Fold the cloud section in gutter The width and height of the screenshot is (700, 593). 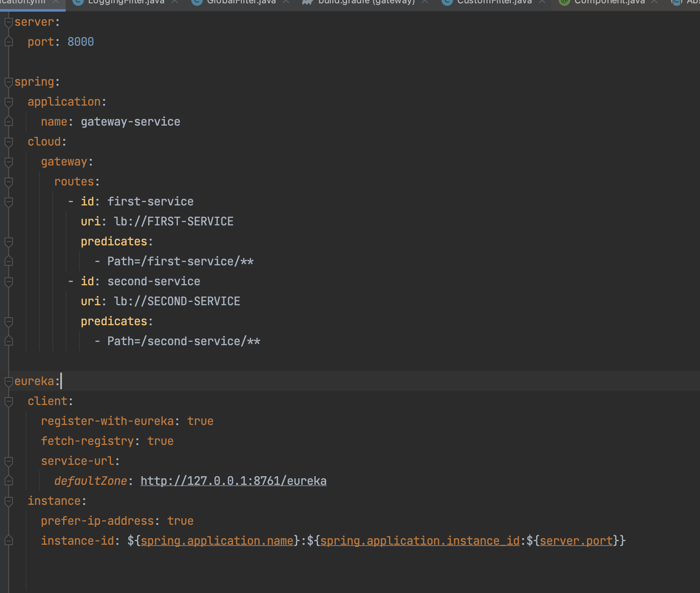[8, 142]
